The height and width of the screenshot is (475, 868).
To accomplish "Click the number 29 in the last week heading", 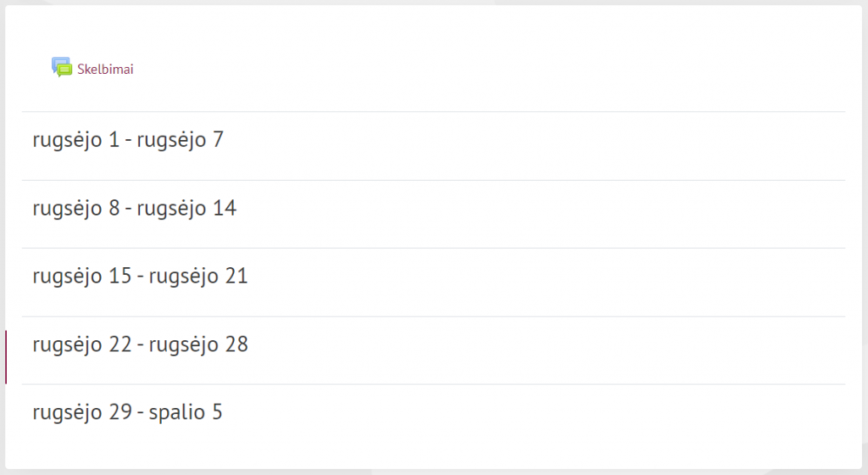I will 120,412.
